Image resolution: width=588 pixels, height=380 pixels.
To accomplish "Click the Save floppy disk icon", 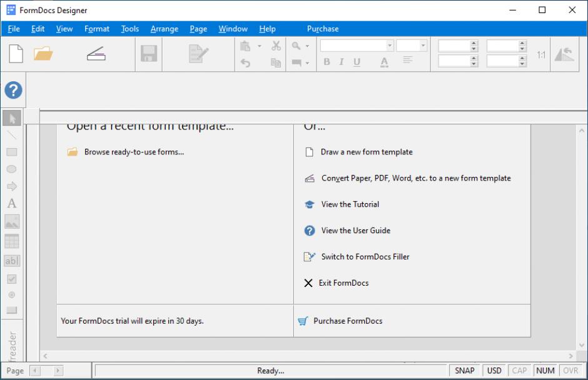I will [x=148, y=54].
